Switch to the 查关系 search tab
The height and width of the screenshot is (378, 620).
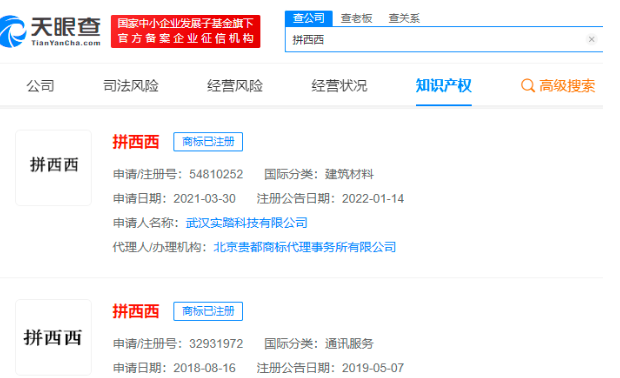coord(404,18)
